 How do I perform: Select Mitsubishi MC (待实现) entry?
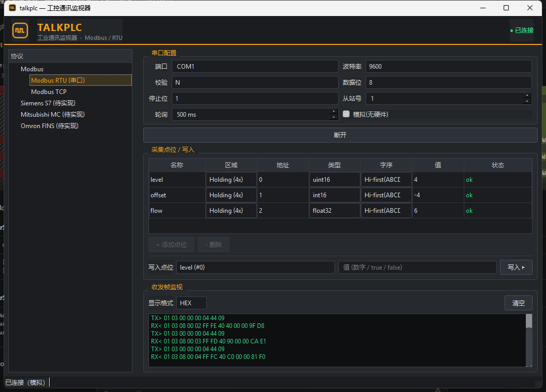pos(53,115)
